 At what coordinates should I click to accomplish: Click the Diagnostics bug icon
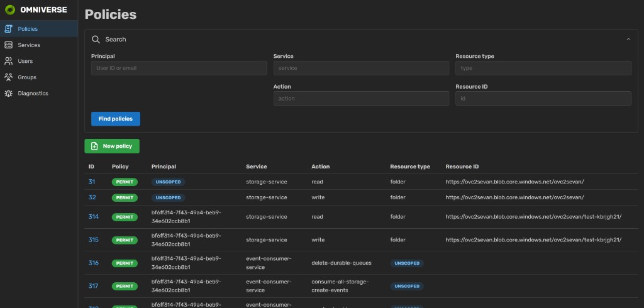coord(8,93)
